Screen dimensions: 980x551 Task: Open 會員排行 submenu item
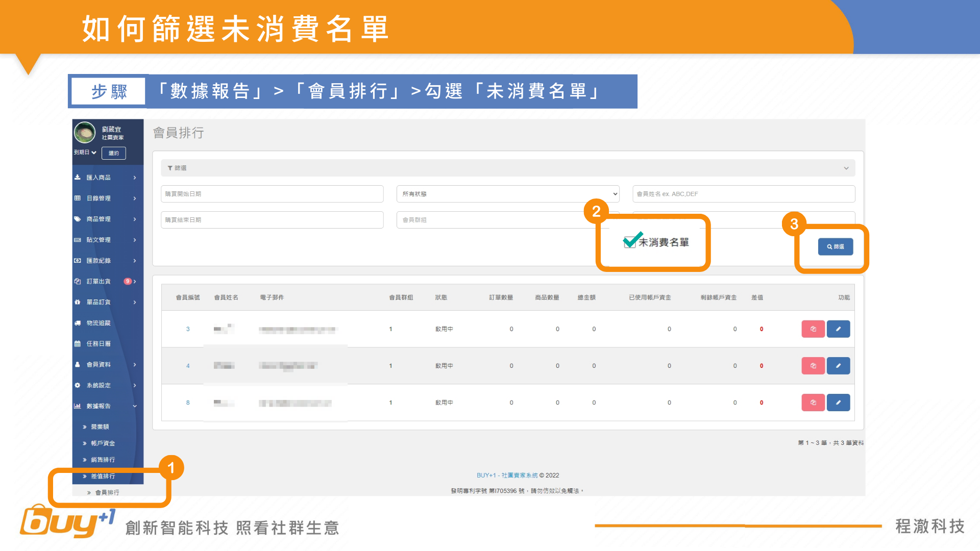pyautogui.click(x=107, y=492)
